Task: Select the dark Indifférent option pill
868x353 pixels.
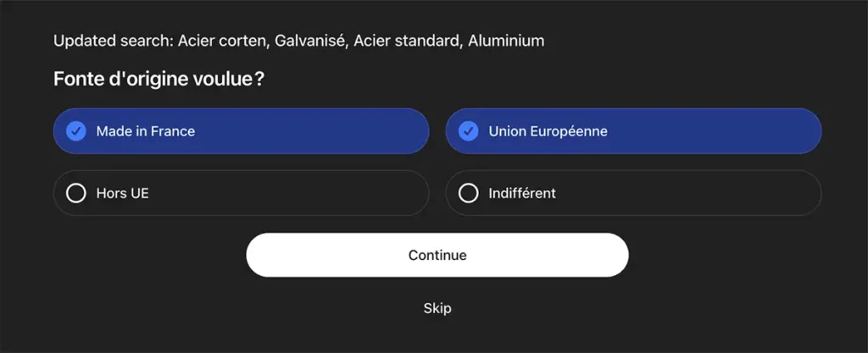Action: [678, 194]
